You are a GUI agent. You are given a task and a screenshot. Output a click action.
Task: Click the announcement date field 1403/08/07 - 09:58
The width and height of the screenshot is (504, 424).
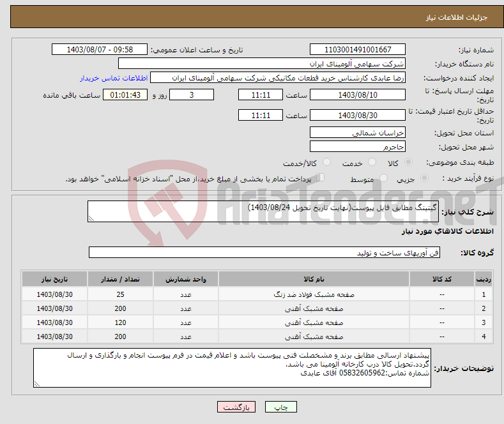(100, 49)
